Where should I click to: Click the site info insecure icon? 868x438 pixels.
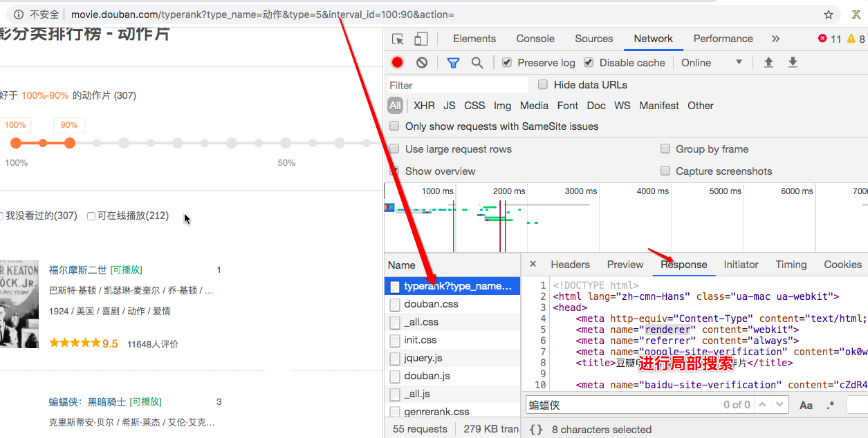(19, 15)
